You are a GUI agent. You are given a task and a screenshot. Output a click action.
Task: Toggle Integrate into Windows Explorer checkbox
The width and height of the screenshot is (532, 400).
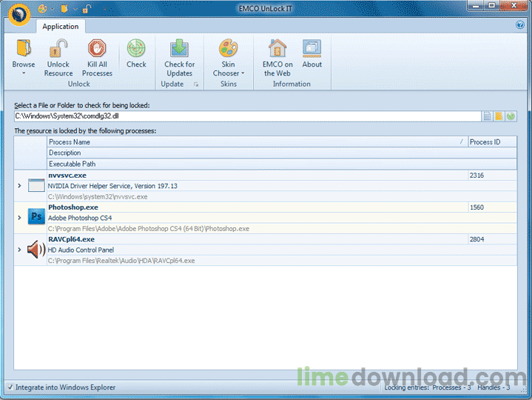click(x=10, y=387)
